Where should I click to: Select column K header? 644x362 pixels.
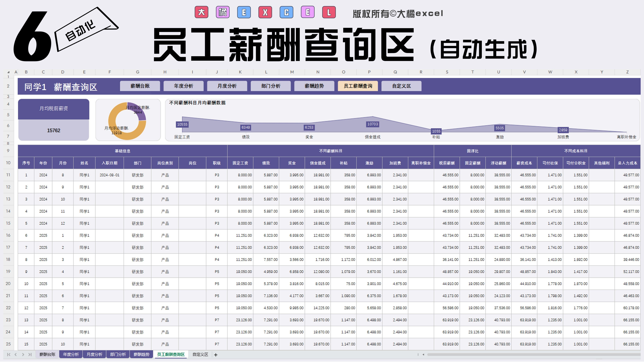pyautogui.click(x=240, y=72)
